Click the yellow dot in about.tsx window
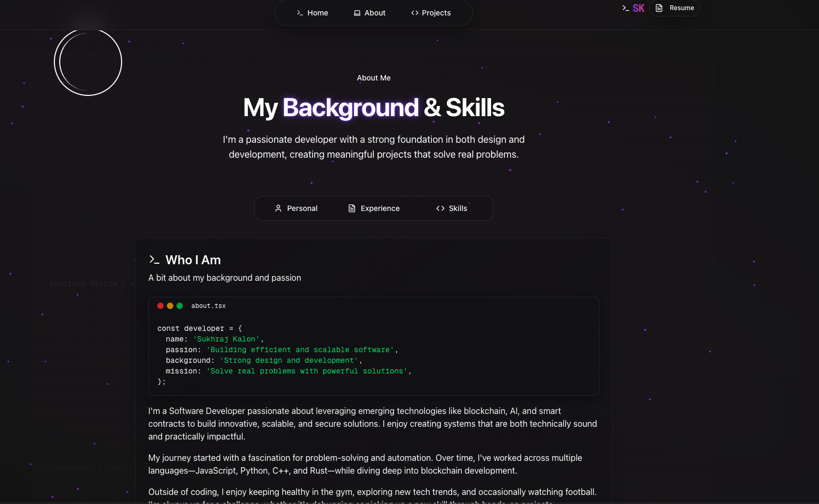The height and width of the screenshot is (504, 819). tap(170, 306)
